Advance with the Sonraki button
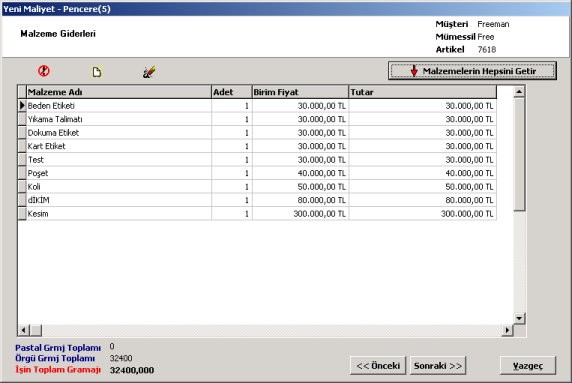The height and width of the screenshot is (383, 572). (438, 365)
